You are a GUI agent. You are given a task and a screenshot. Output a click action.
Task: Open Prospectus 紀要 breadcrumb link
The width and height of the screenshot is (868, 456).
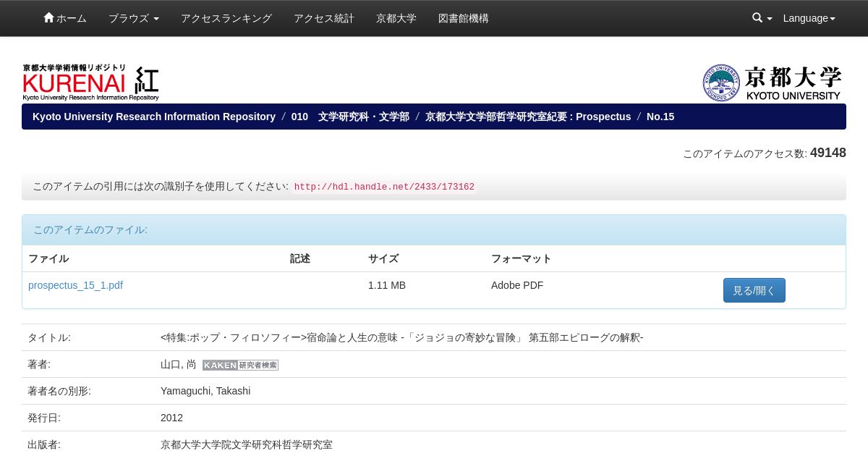(x=528, y=117)
